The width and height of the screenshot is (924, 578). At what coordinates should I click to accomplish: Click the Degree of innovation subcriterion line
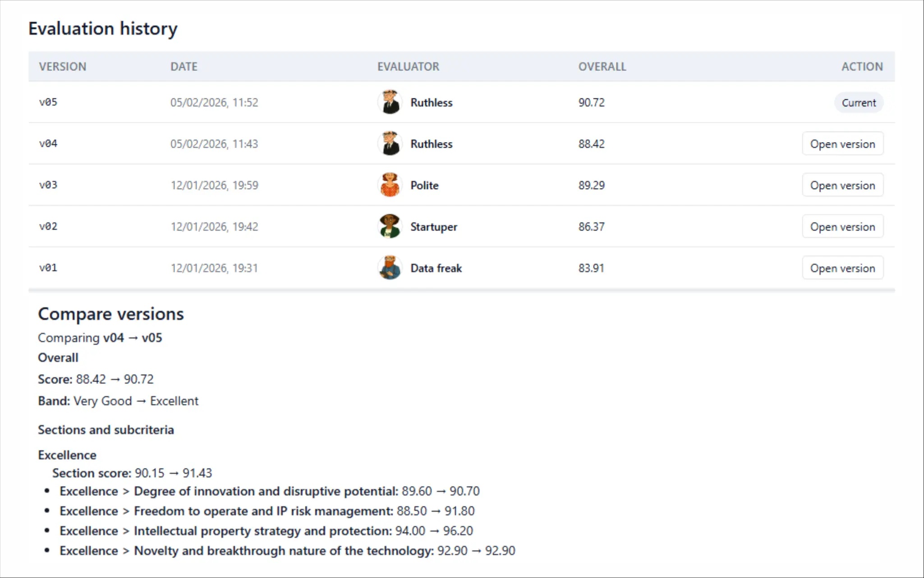pyautogui.click(x=270, y=491)
